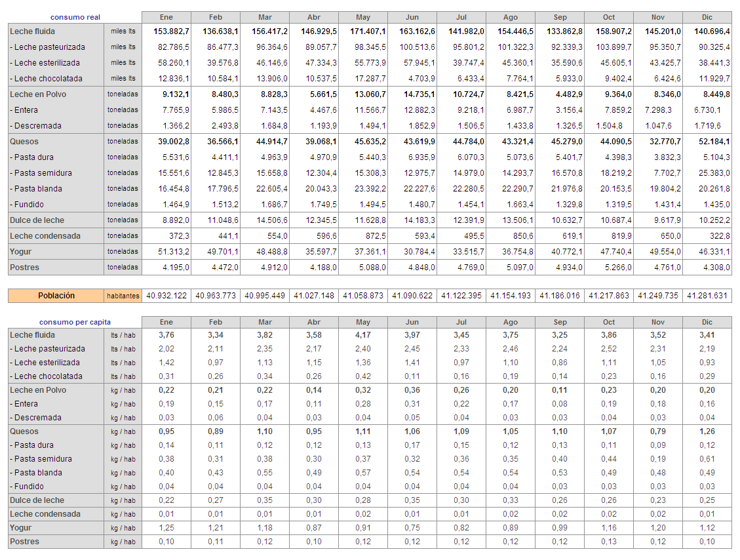The height and width of the screenshot is (560, 740).
Task: Click per capita Pasta semidura value 0,61
Action: 707,459
